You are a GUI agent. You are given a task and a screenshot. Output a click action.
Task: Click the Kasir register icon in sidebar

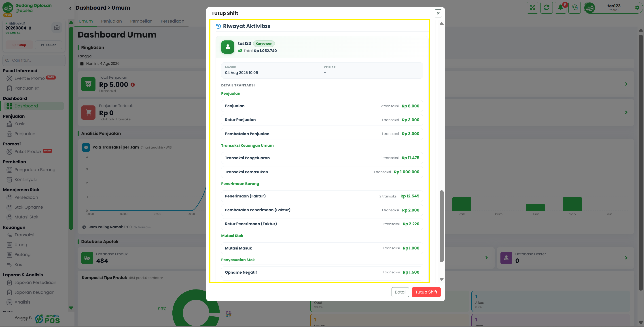pyautogui.click(x=9, y=124)
